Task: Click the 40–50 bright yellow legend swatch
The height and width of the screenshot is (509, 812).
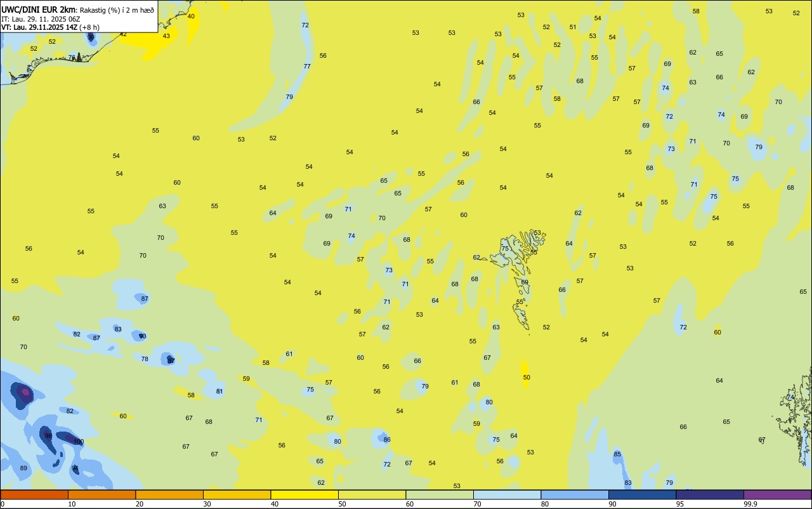Action: pyautogui.click(x=304, y=494)
